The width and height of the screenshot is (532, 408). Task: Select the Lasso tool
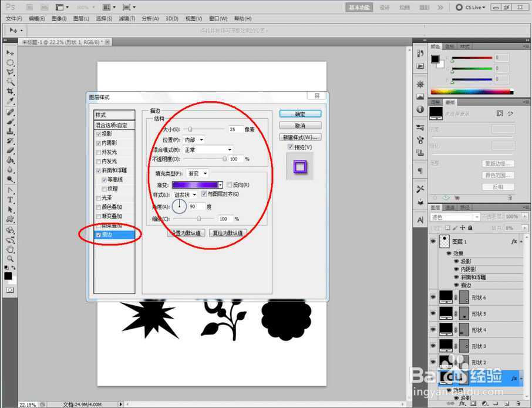(10, 72)
